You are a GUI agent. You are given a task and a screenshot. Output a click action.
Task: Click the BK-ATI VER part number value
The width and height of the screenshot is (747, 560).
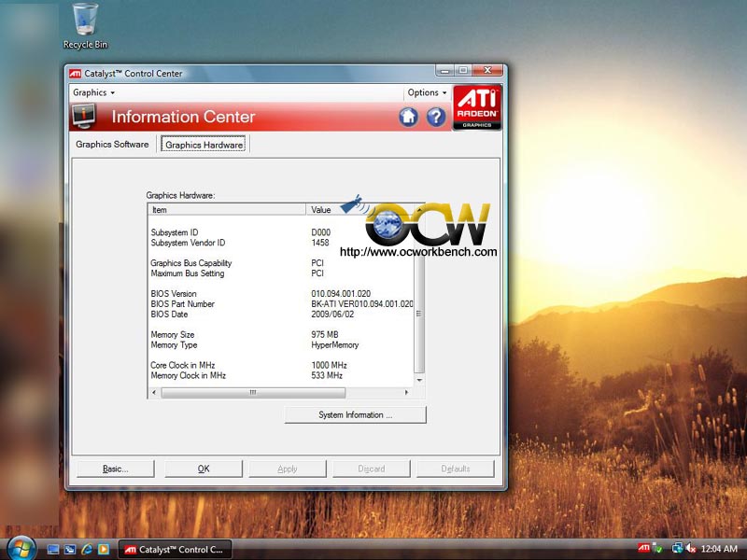[x=362, y=304]
